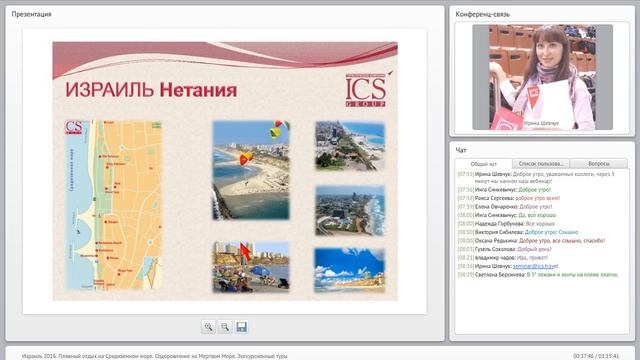This screenshot has height=360, width=640.
Task: Click the playback time counter 00:37:46
Action: coord(583,356)
